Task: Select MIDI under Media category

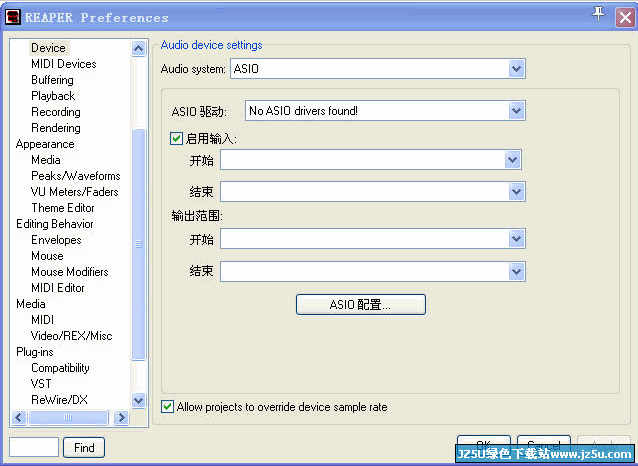Action: tap(42, 320)
